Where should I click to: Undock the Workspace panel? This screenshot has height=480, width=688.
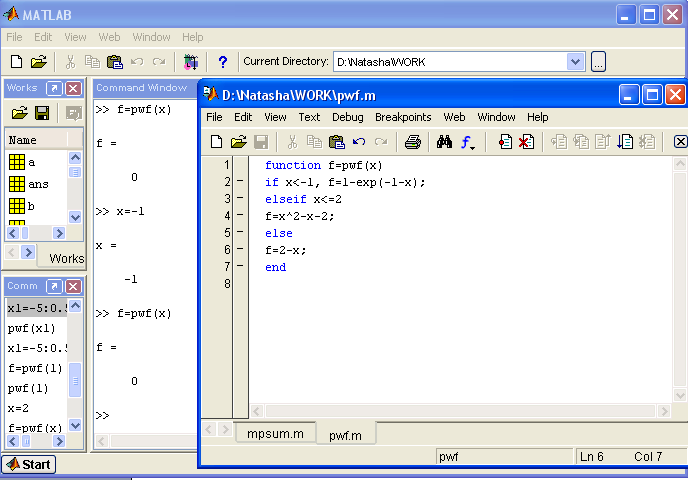[54, 88]
